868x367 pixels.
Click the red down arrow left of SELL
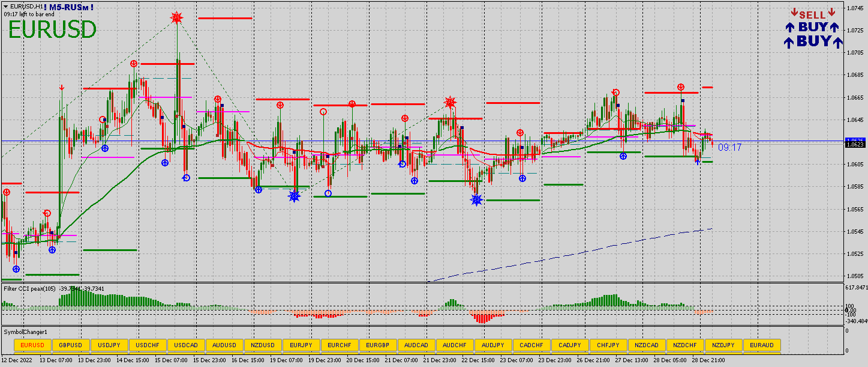794,13
